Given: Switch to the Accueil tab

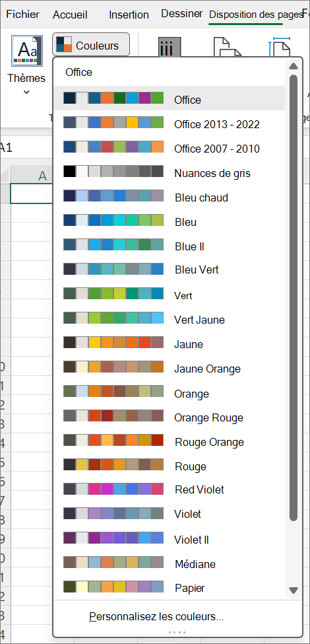Looking at the screenshot, I should 70,15.
